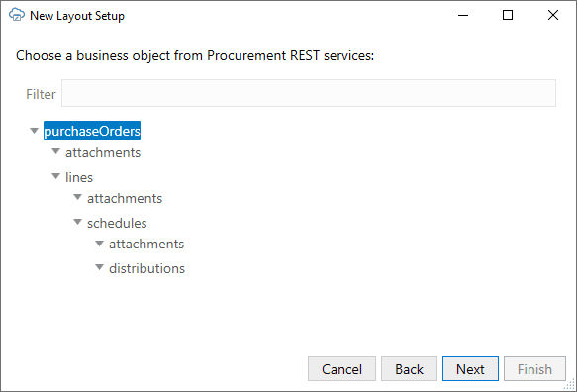
Task: Click the Cancel button
Action: [341, 369]
